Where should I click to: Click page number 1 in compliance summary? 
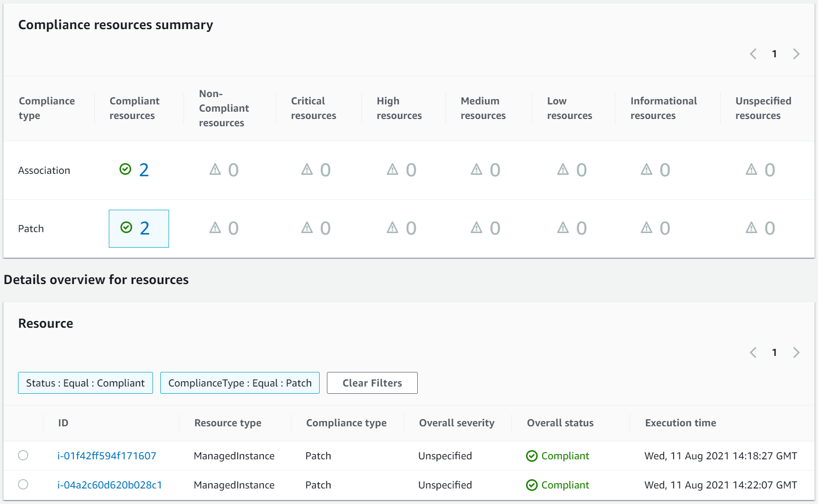point(774,54)
